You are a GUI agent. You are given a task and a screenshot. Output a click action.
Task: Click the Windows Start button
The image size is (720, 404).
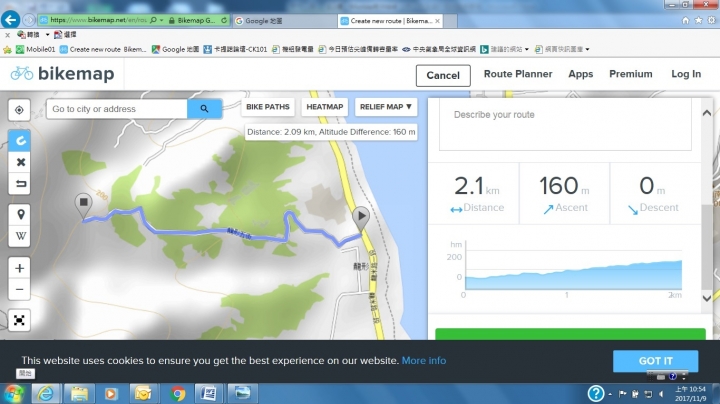tap(14, 393)
